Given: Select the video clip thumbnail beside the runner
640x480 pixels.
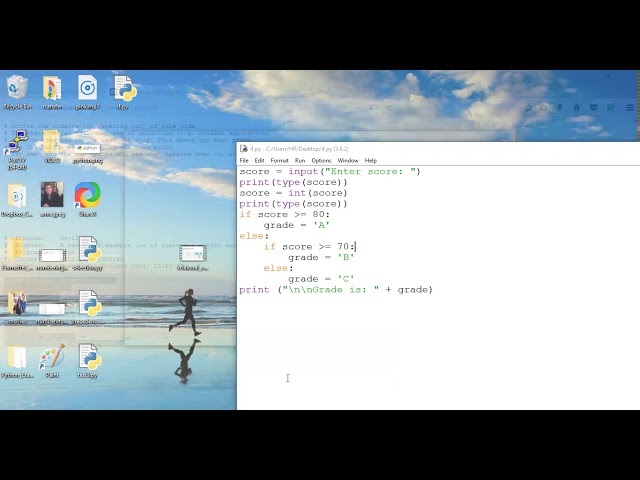Looking at the screenshot, I should click(193, 258).
